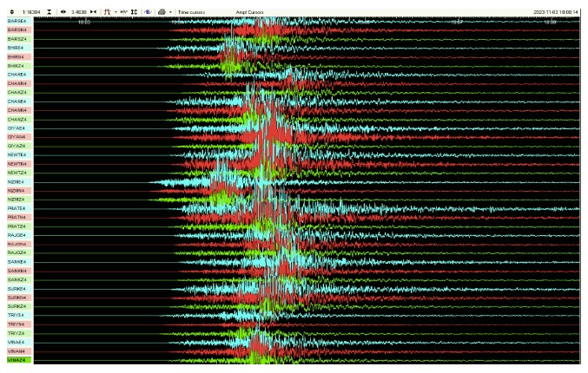
Task: Click the blue spectrum analysis icon
Action: coord(147,12)
